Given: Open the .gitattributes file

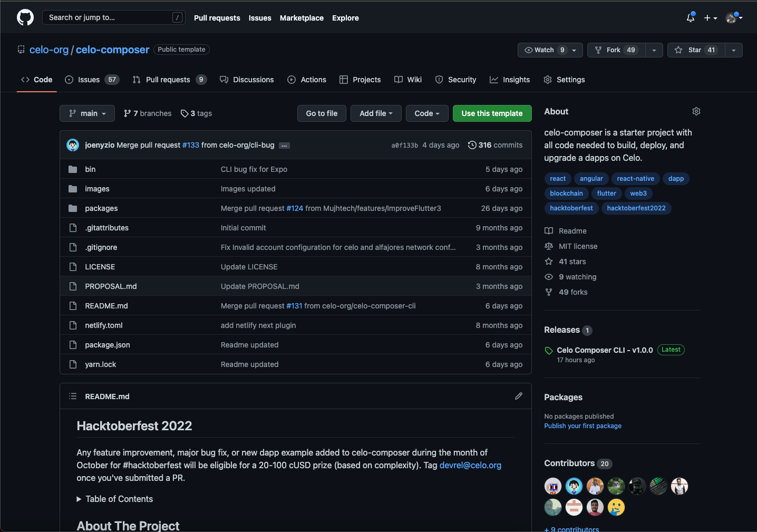Looking at the screenshot, I should (x=106, y=228).
